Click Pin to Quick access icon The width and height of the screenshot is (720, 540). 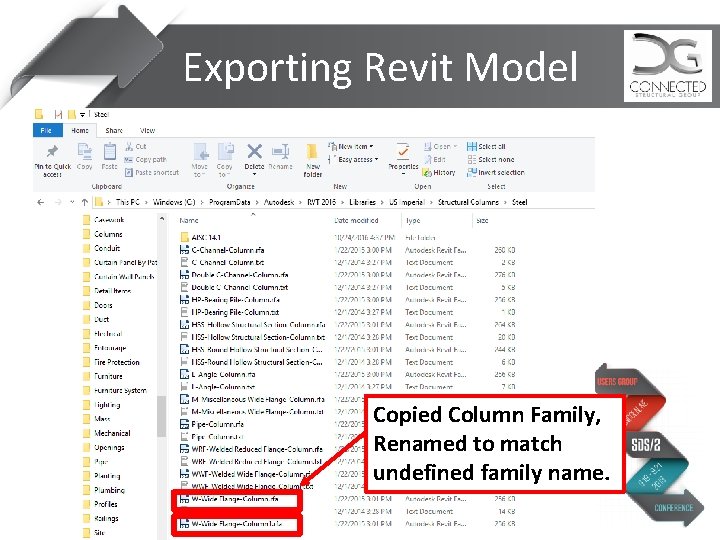52,151
